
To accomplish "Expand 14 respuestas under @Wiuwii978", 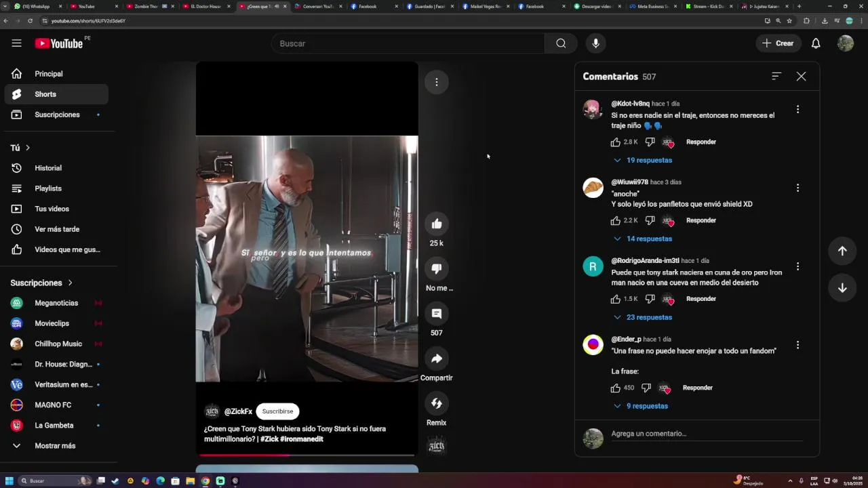I will 642,239.
